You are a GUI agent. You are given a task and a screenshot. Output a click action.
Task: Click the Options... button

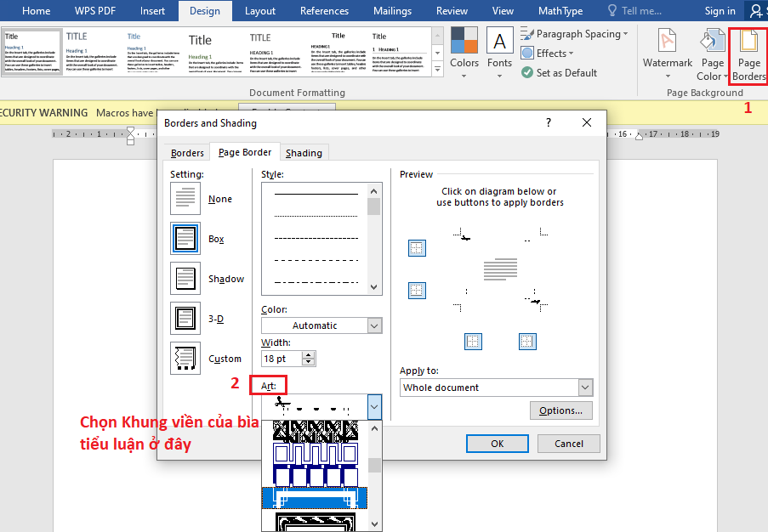(560, 410)
